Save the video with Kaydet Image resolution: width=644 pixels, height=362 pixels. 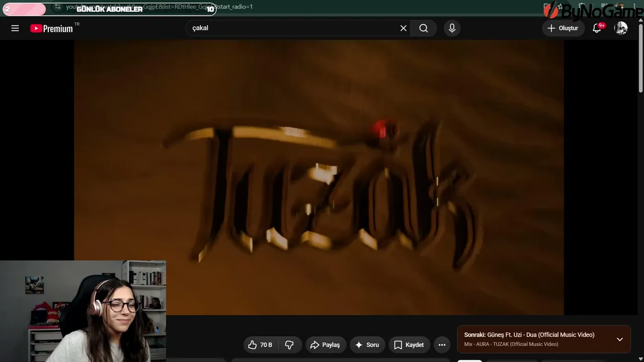coord(409,345)
